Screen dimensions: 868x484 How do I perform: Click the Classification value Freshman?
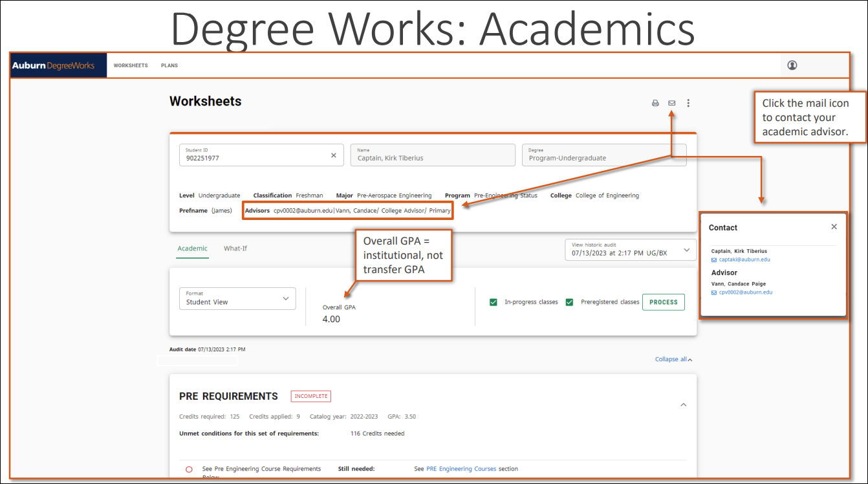click(x=309, y=195)
